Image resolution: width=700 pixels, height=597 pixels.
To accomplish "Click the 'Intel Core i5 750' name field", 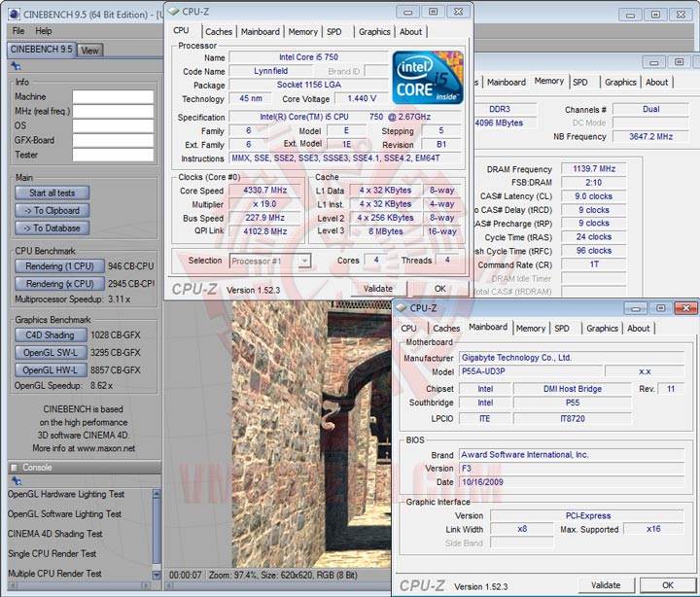I will [x=308, y=57].
